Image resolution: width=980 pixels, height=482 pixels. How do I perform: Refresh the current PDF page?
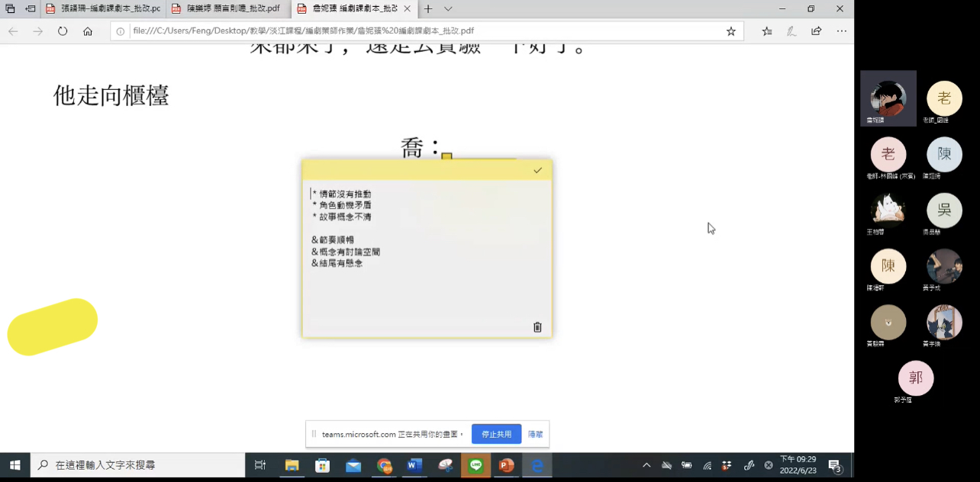point(63,31)
